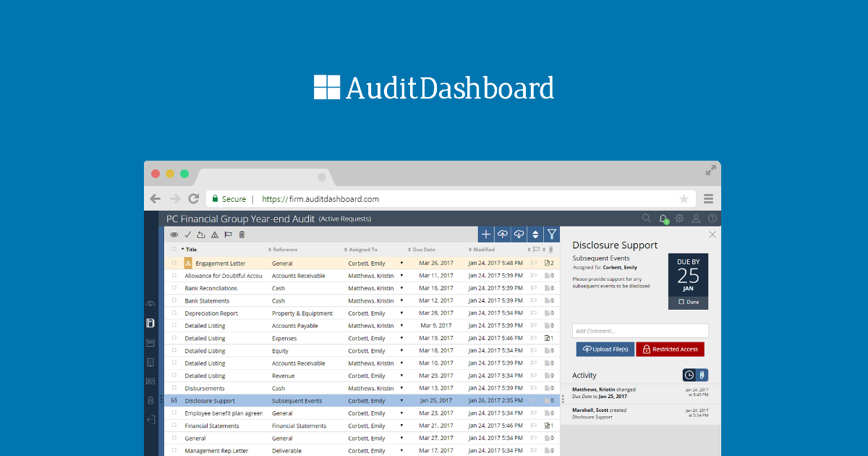Check the Done checkbox under the due date
Viewport: 868px width, 456px height.
681,302
